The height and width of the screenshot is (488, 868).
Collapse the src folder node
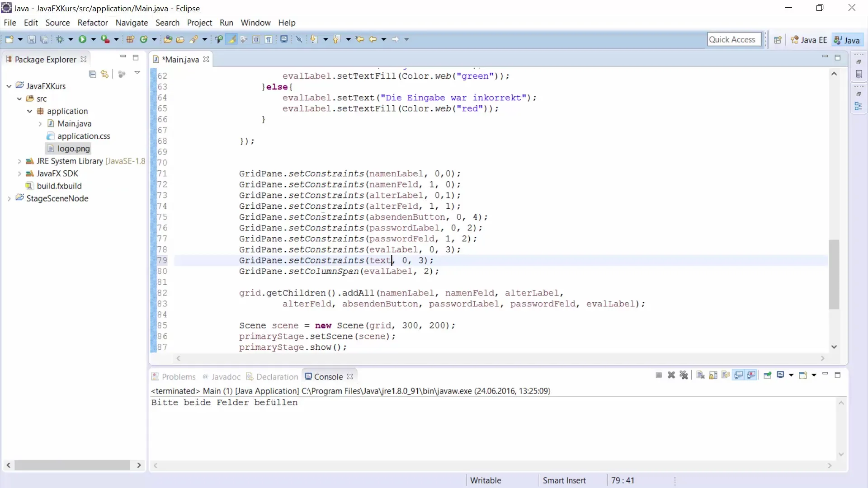[x=19, y=99]
